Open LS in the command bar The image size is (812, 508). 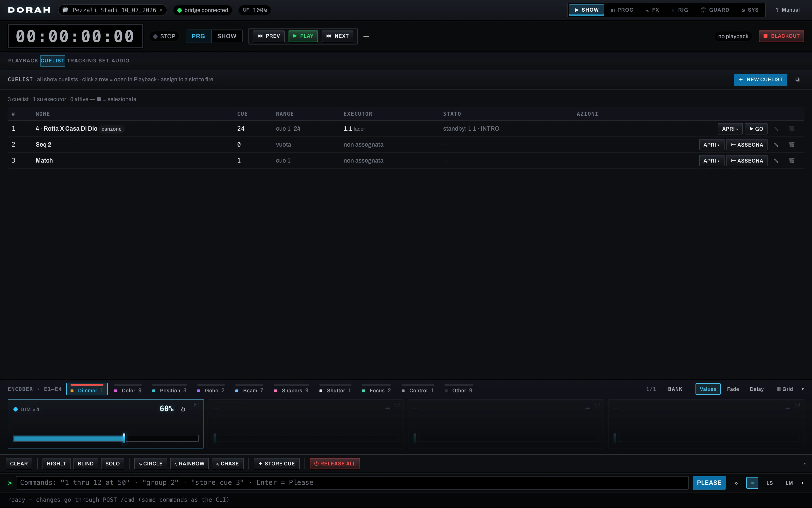click(x=769, y=483)
